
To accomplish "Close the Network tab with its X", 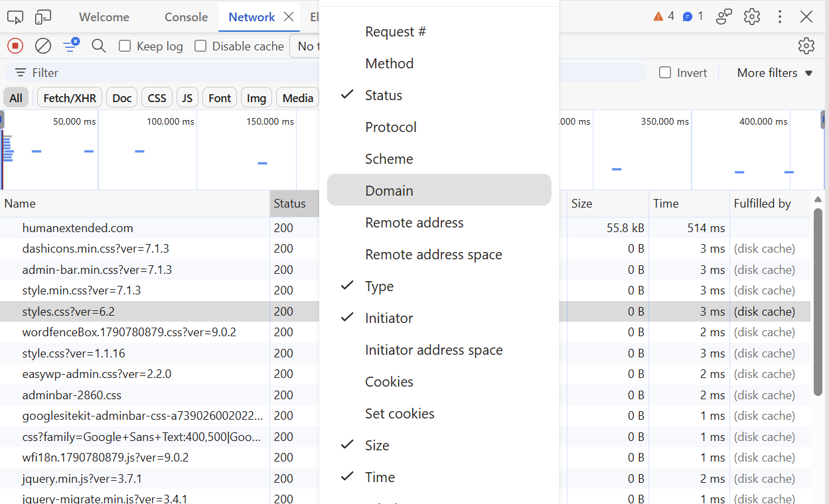I will coord(289,17).
